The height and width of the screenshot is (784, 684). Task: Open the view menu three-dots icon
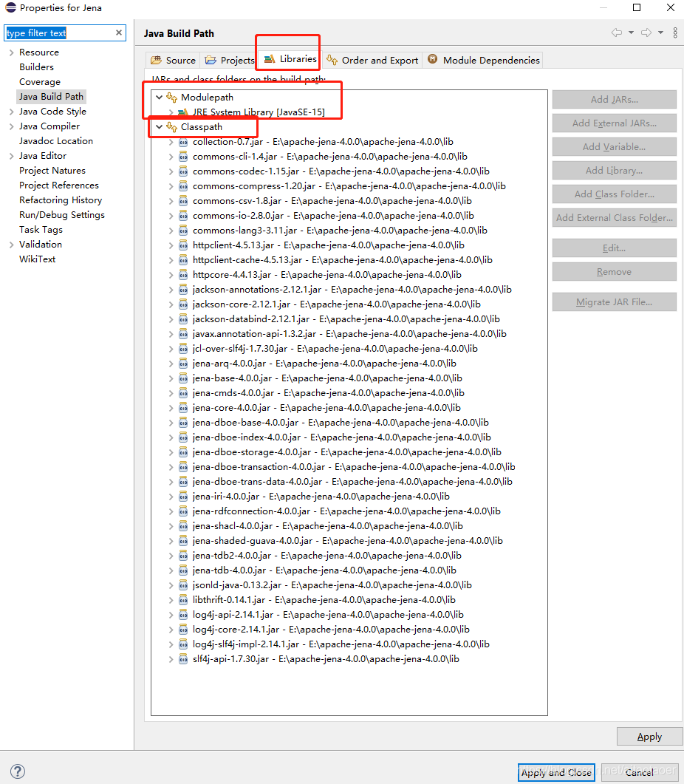(675, 33)
